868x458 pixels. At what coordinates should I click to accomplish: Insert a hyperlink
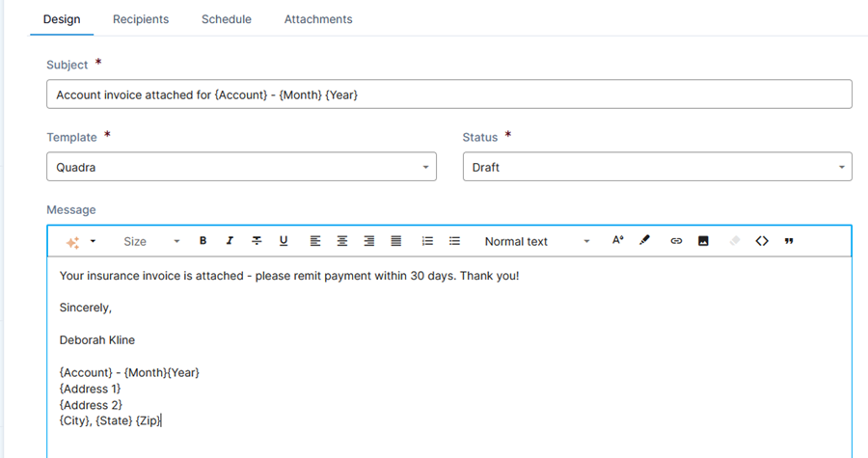[676, 241]
